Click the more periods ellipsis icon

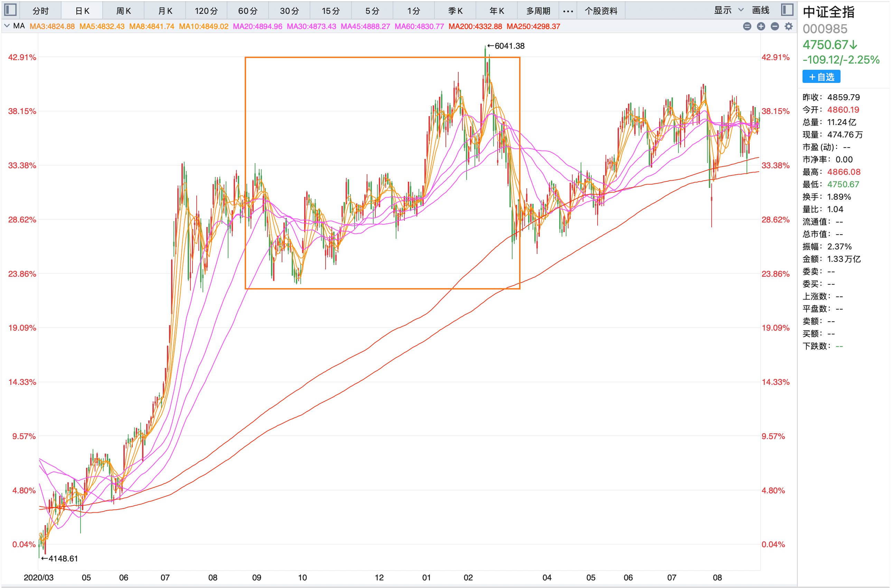[x=568, y=11]
